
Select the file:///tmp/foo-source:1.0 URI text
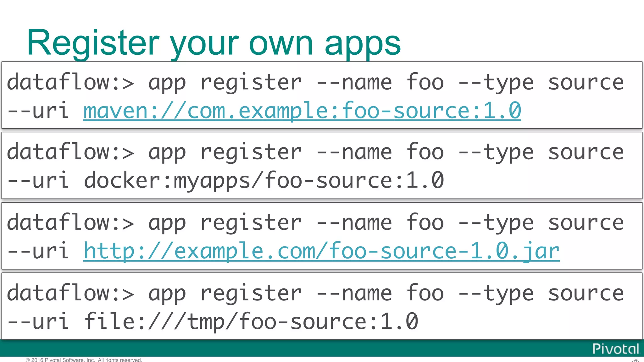click(x=251, y=321)
